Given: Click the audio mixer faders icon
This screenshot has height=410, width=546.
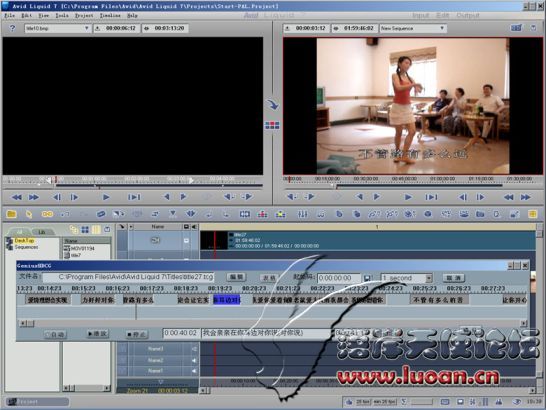Looking at the screenshot, I should 302,214.
